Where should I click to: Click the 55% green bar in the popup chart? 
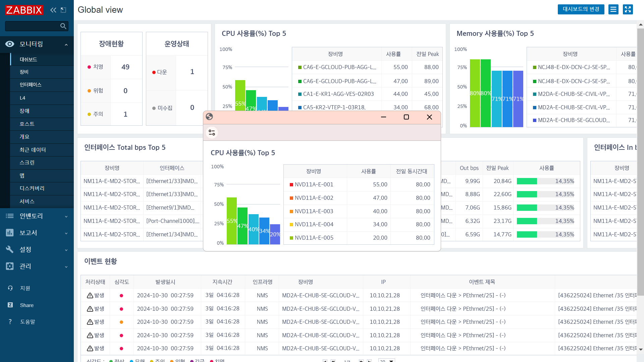pyautogui.click(x=232, y=221)
